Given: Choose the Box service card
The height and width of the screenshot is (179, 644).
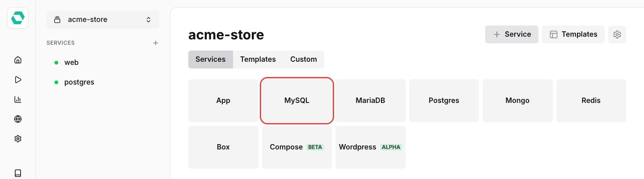Looking at the screenshot, I should point(223,147).
